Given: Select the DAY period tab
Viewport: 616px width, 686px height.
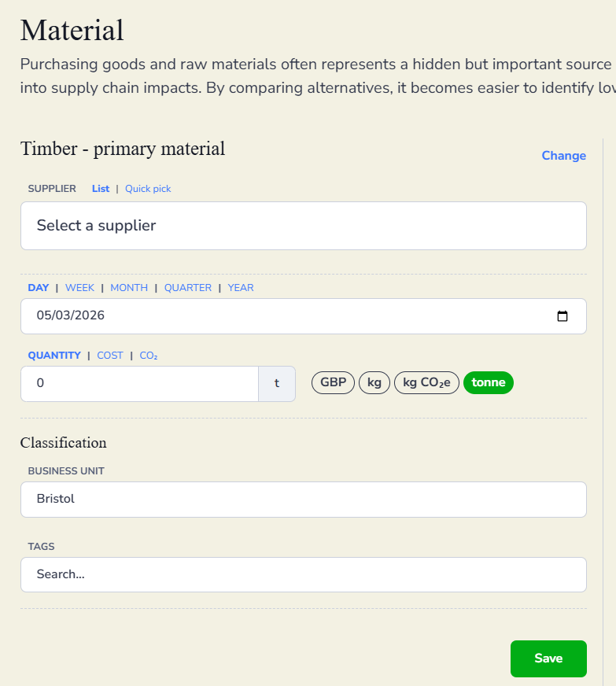Looking at the screenshot, I should pos(39,288).
